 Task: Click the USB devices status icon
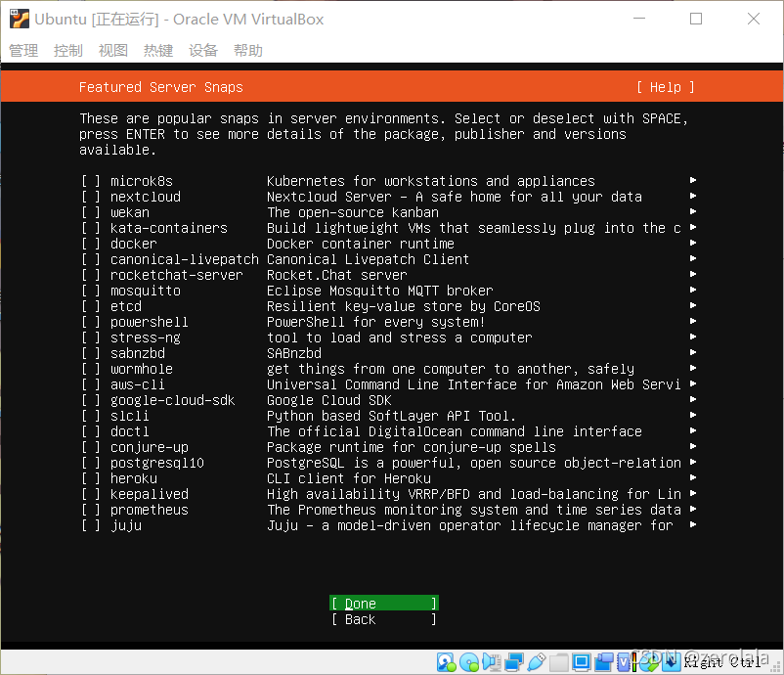[537, 662]
